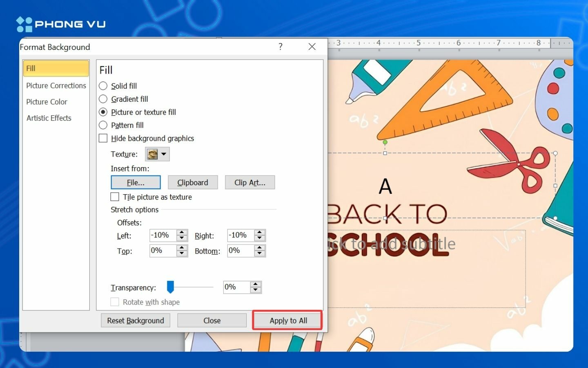Increase the Right offset with up arrow
Image resolution: width=588 pixels, height=368 pixels.
[x=260, y=232]
